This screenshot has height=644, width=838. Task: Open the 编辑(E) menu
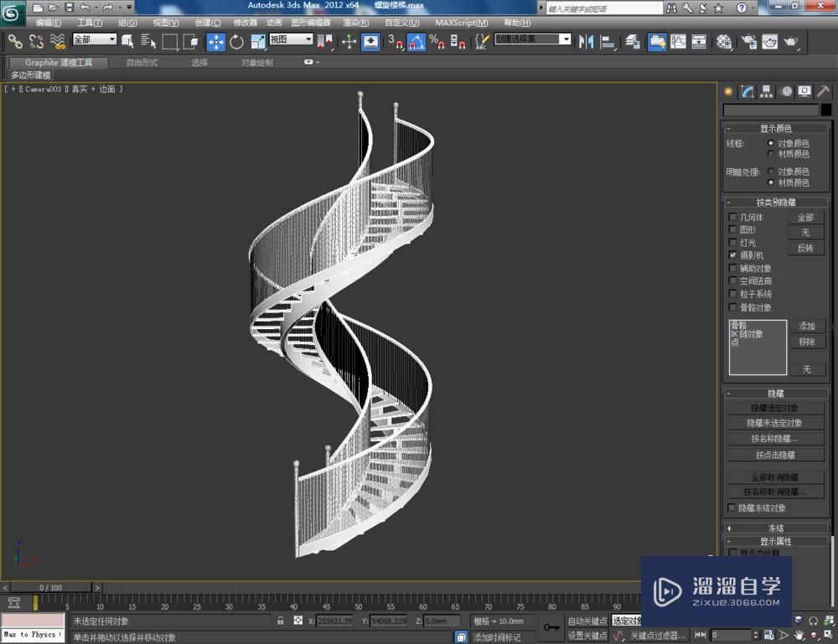(x=48, y=23)
